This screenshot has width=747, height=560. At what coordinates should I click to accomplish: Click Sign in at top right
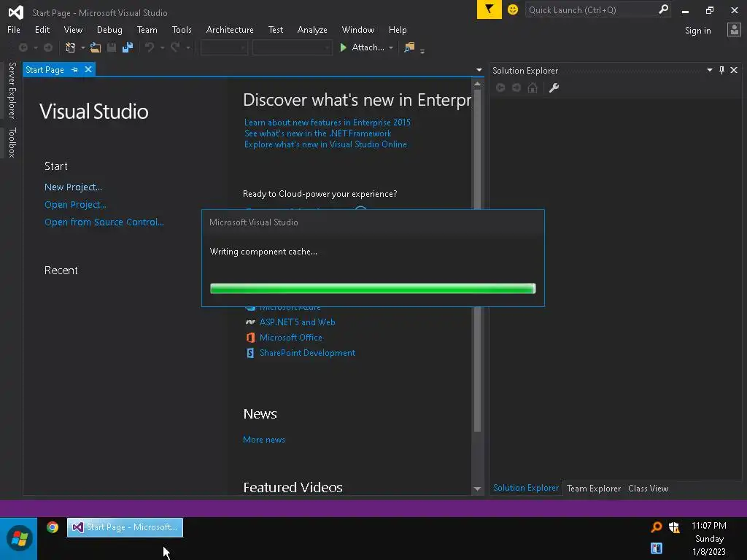tap(697, 31)
